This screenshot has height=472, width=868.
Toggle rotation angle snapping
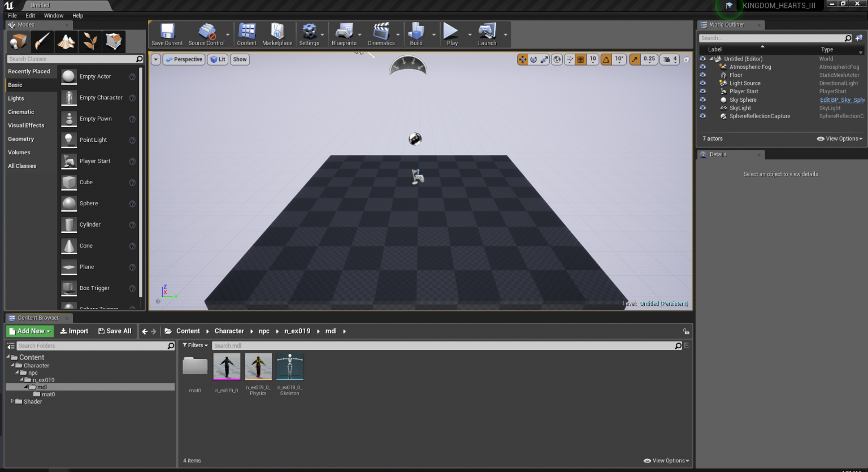click(x=606, y=59)
